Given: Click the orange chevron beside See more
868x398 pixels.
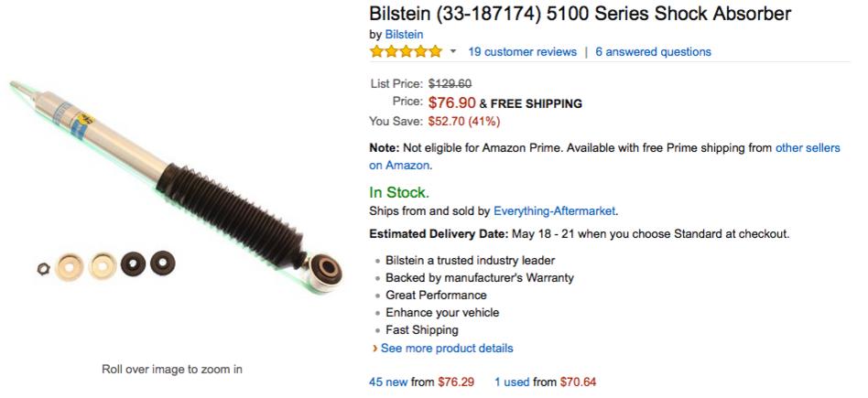Looking at the screenshot, I should point(375,349).
